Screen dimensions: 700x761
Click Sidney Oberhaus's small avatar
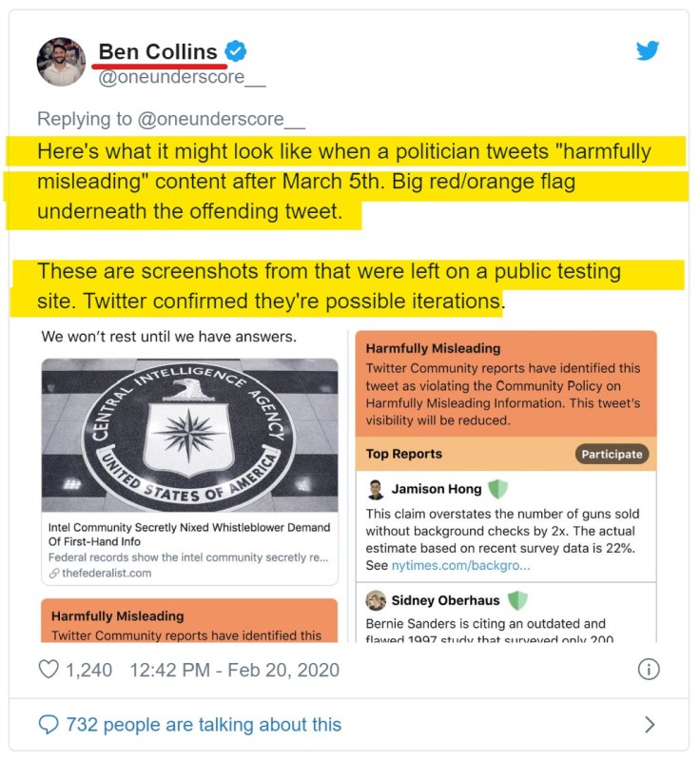[376, 600]
